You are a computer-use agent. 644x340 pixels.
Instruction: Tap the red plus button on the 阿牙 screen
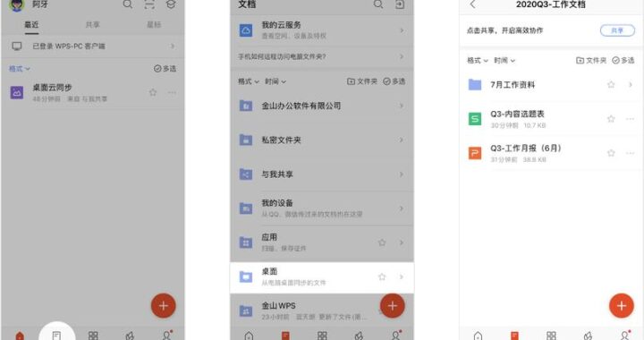tap(164, 305)
